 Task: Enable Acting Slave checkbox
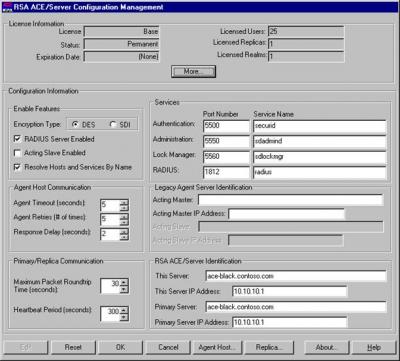[18, 153]
